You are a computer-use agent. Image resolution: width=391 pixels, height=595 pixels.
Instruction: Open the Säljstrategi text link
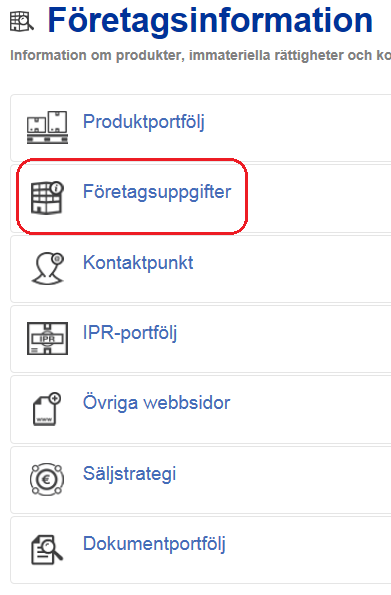pyautogui.click(x=129, y=474)
